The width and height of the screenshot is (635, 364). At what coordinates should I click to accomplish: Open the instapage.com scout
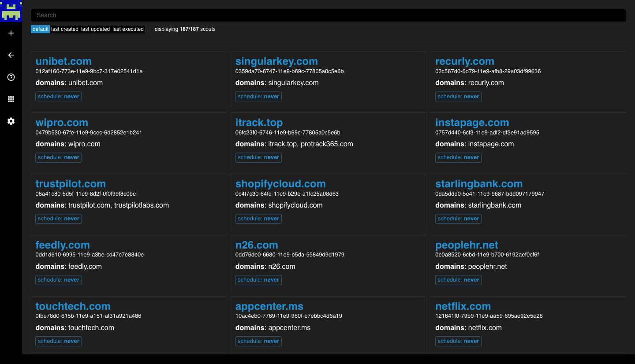tap(472, 123)
